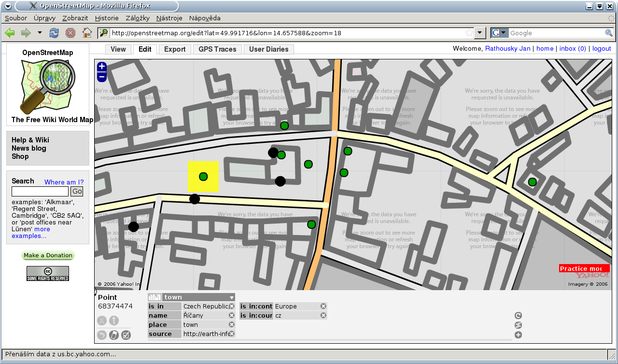Click the logout link
This screenshot has width=618, height=364.
pyautogui.click(x=602, y=48)
